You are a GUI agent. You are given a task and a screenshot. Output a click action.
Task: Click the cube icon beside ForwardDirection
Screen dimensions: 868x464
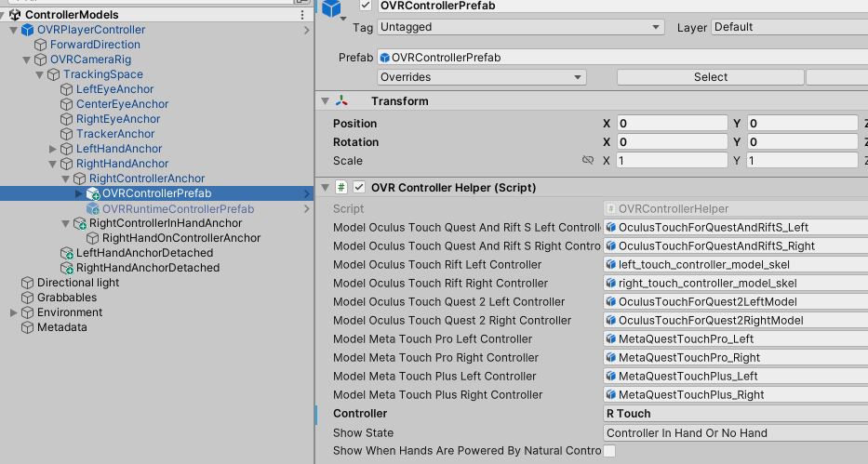[x=40, y=45]
